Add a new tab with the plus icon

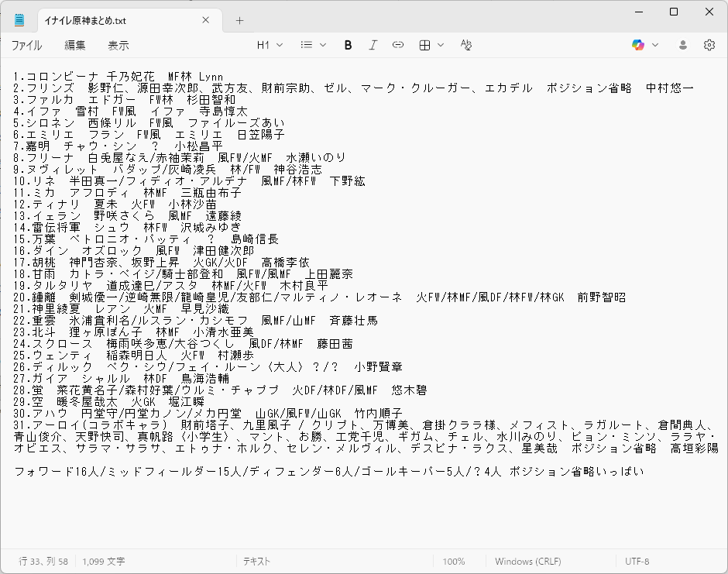point(239,21)
